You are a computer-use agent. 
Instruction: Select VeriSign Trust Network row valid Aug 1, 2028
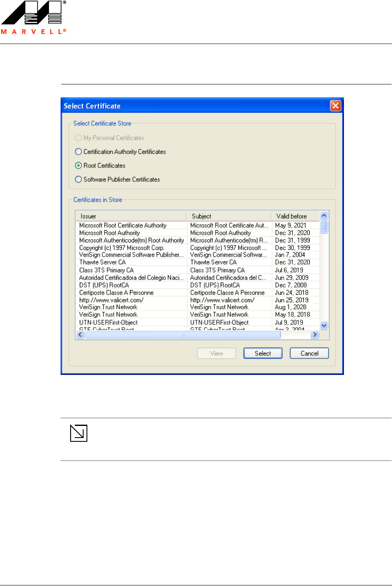coord(108,307)
